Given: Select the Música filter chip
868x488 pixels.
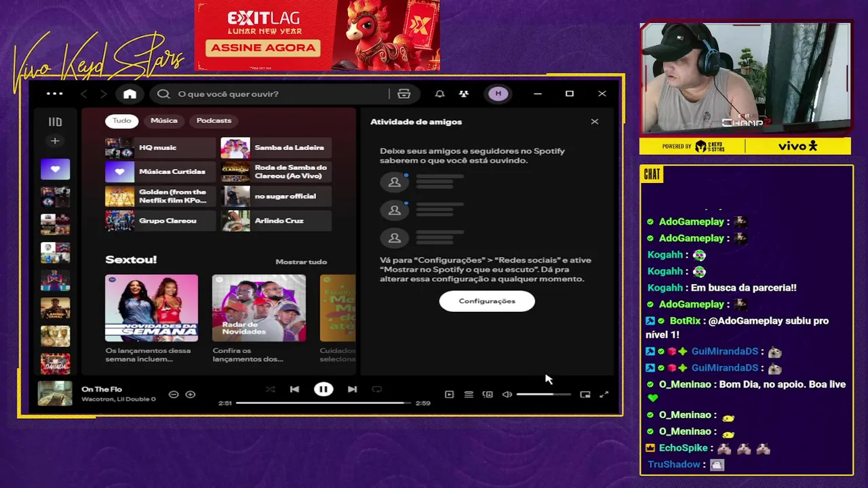Looking at the screenshot, I should [164, 121].
